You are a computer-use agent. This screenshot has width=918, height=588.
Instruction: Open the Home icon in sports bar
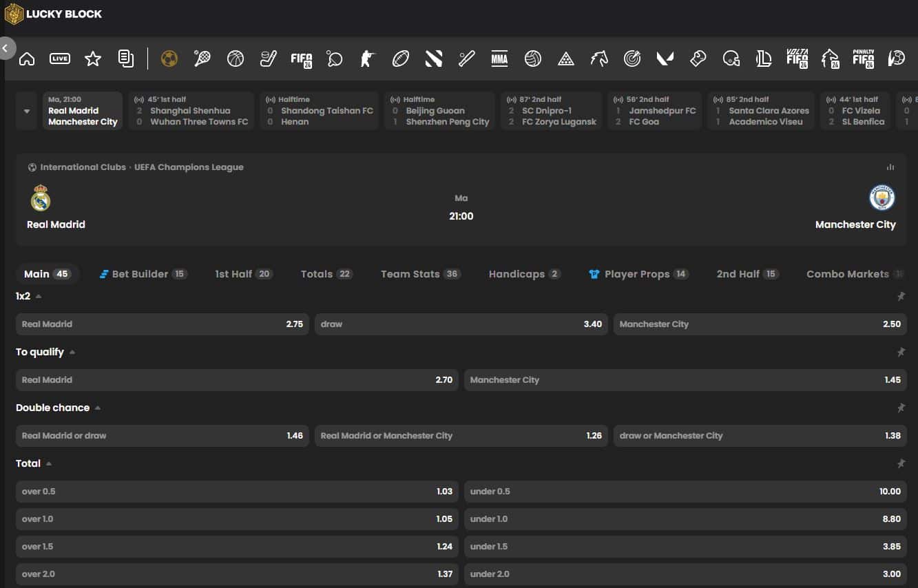[27, 59]
